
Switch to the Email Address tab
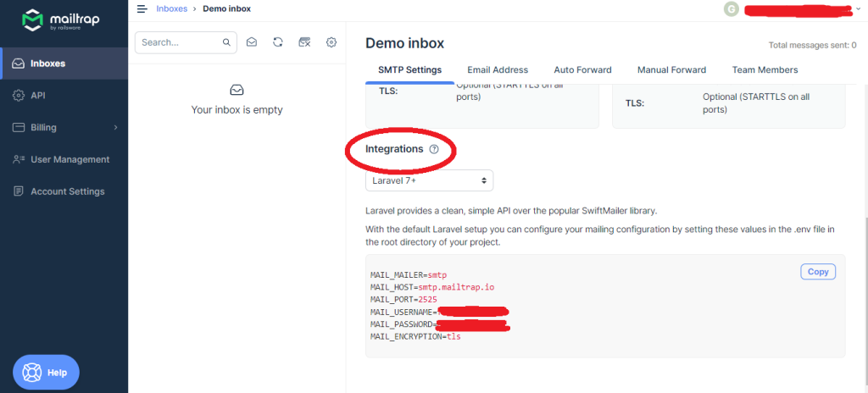pos(498,70)
